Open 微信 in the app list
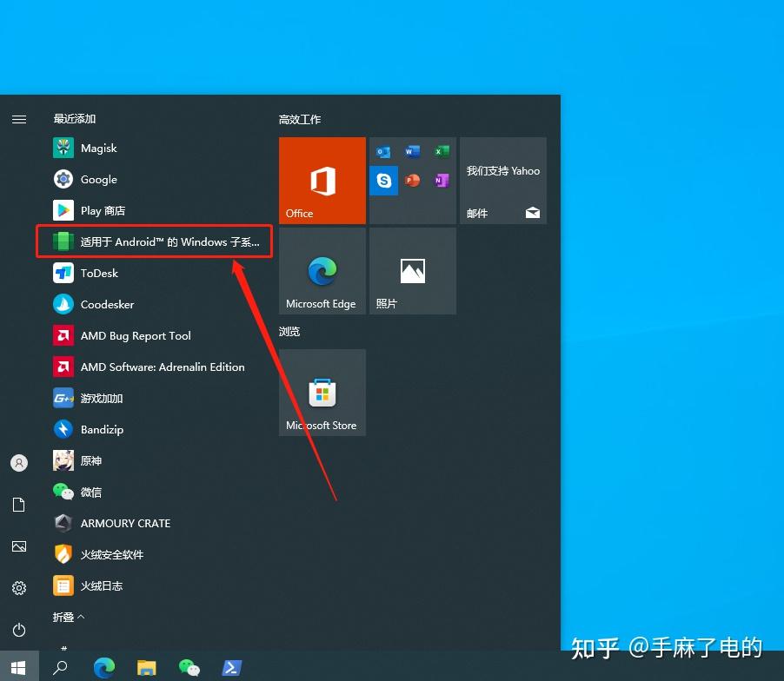This screenshot has height=681, width=784. coord(155,493)
